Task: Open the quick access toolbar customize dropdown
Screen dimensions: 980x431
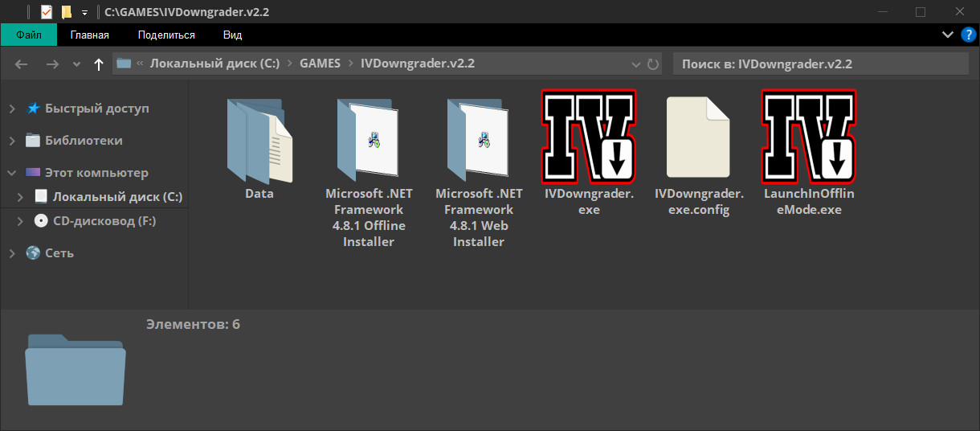Action: 84,13
